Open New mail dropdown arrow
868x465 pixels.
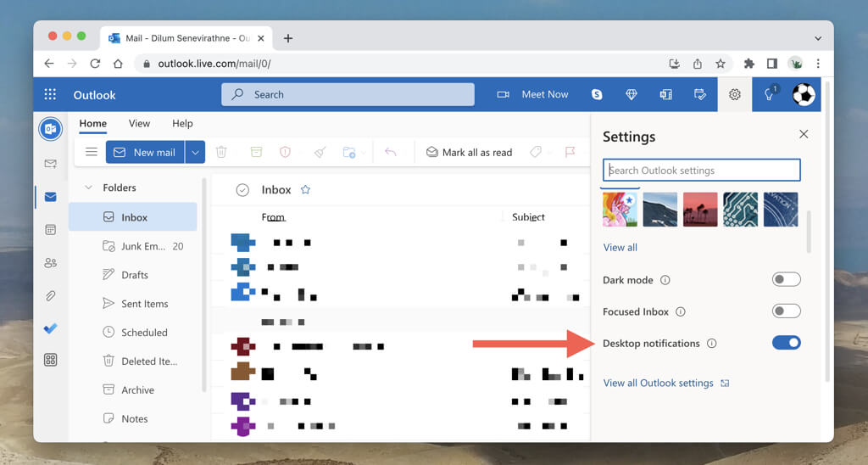(x=195, y=153)
